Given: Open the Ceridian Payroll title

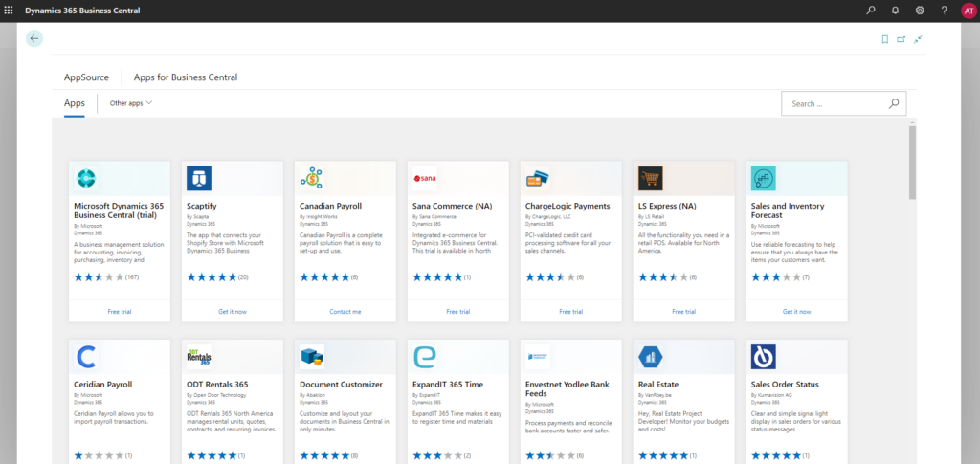Looking at the screenshot, I should (103, 384).
